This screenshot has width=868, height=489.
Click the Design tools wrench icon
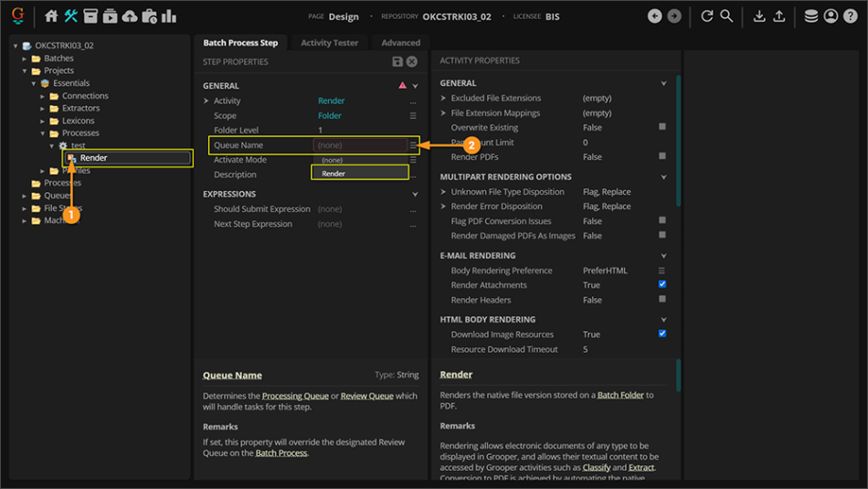[70, 16]
